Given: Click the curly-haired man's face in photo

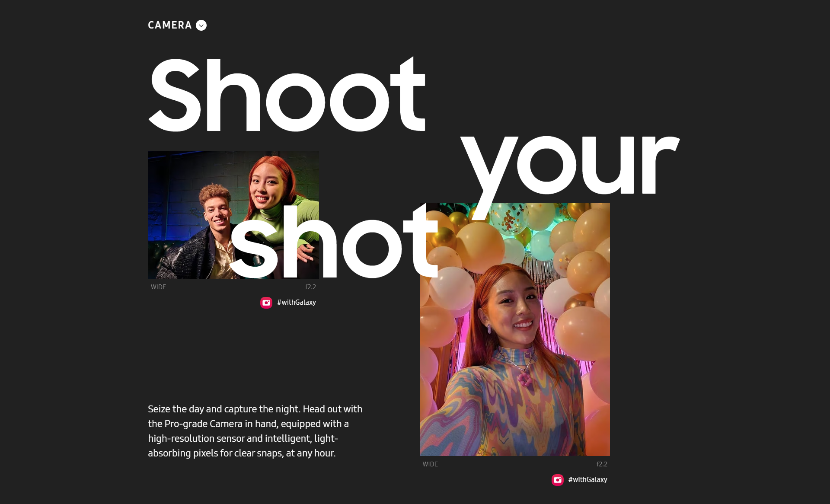Looking at the screenshot, I should coord(217,214).
